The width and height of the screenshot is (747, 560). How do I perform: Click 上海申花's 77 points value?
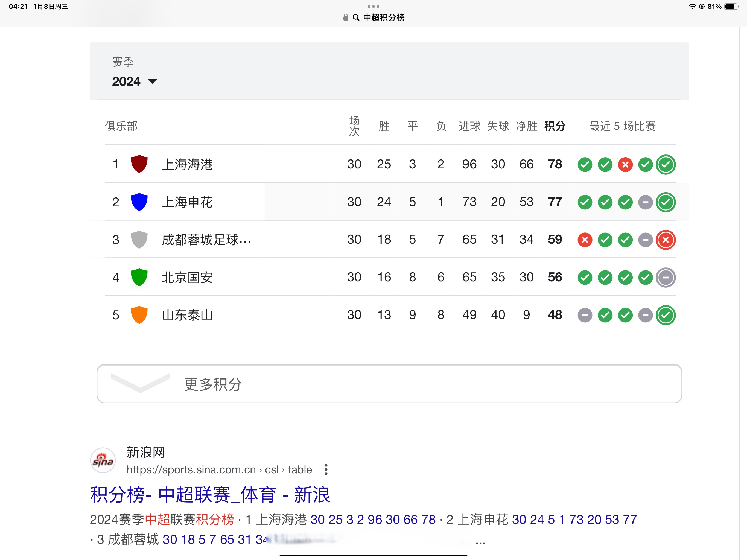pyautogui.click(x=555, y=202)
